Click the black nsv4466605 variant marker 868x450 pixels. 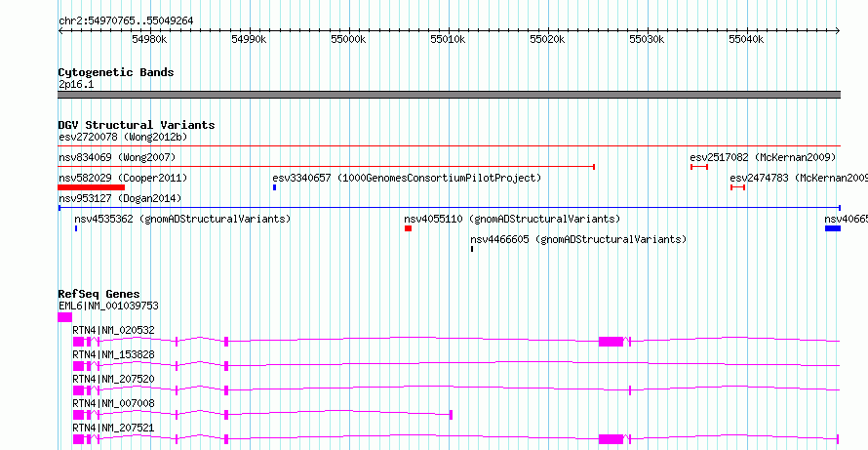point(472,249)
